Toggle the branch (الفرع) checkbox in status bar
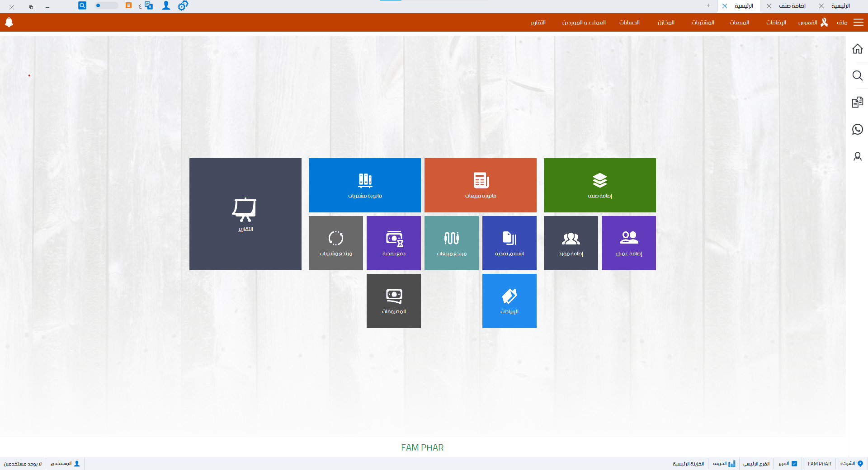The width and height of the screenshot is (868, 470). pos(794,464)
